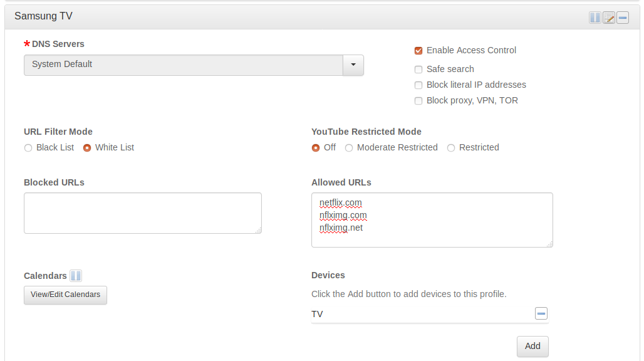
Task: Select Moderate Restricted YouTube mode
Action: pos(350,148)
